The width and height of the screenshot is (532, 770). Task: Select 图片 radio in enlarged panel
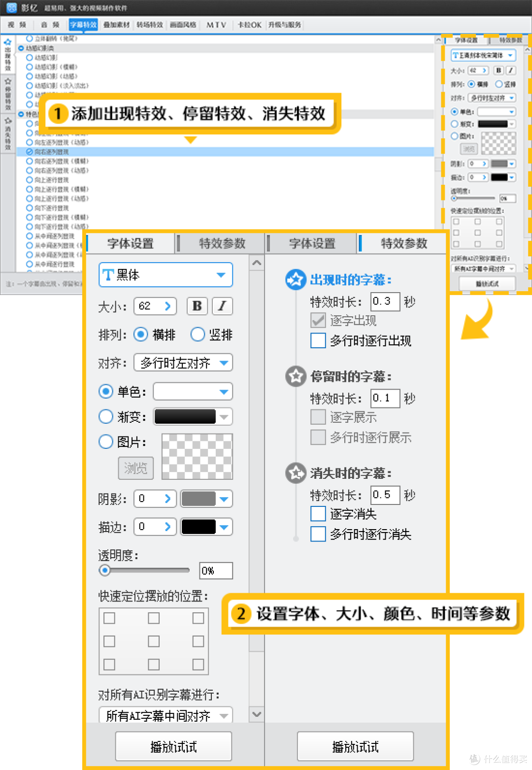(x=106, y=441)
